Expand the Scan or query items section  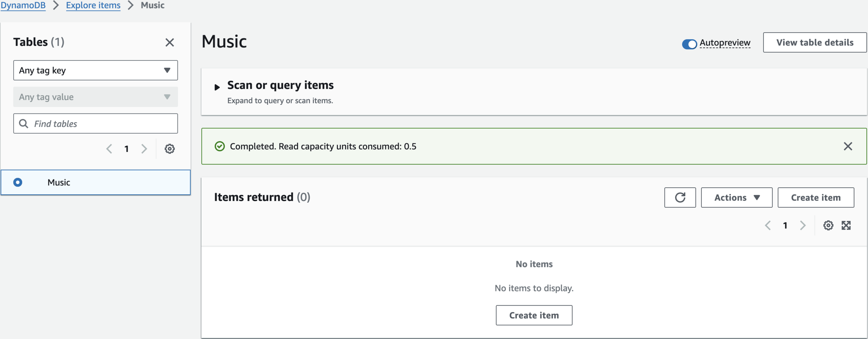coord(217,87)
